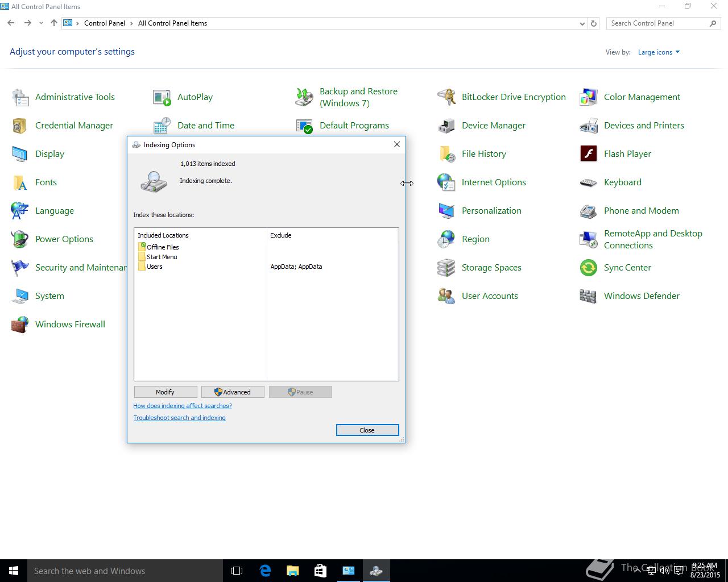
Task: Open Personalization icon
Action: pos(446,211)
